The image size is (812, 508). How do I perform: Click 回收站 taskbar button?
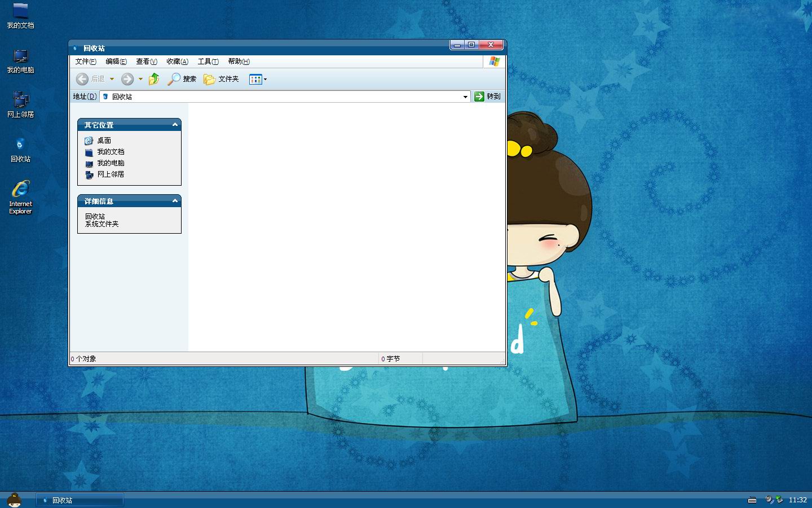80,500
